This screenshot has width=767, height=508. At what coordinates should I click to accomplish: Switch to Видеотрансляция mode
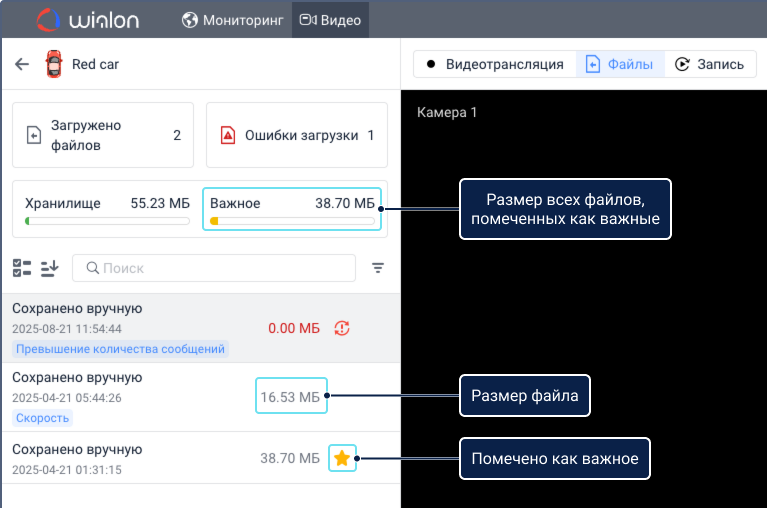[495, 64]
